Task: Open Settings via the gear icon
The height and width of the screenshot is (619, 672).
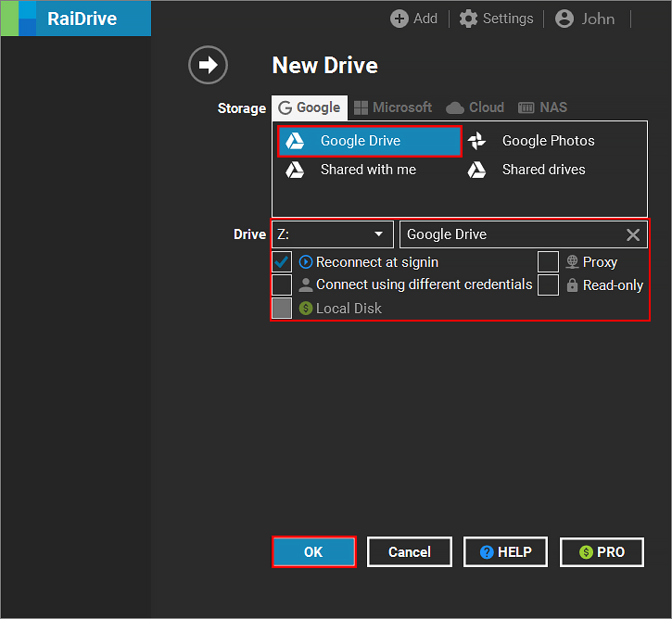Action: point(468,19)
